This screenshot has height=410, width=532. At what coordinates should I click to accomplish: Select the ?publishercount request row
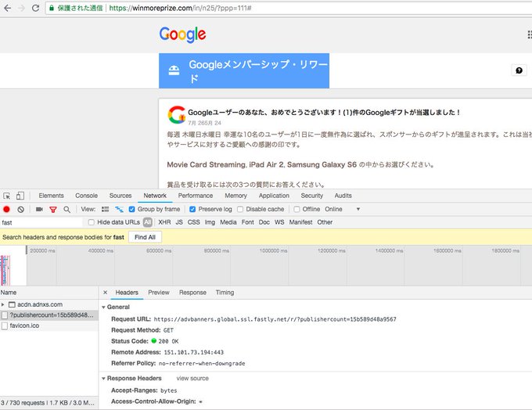pyautogui.click(x=49, y=315)
